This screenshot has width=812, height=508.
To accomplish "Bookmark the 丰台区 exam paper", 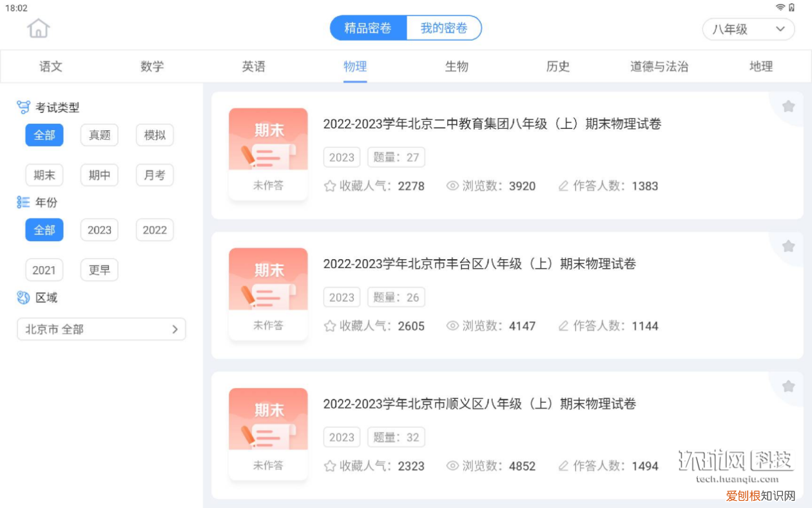I will point(788,246).
